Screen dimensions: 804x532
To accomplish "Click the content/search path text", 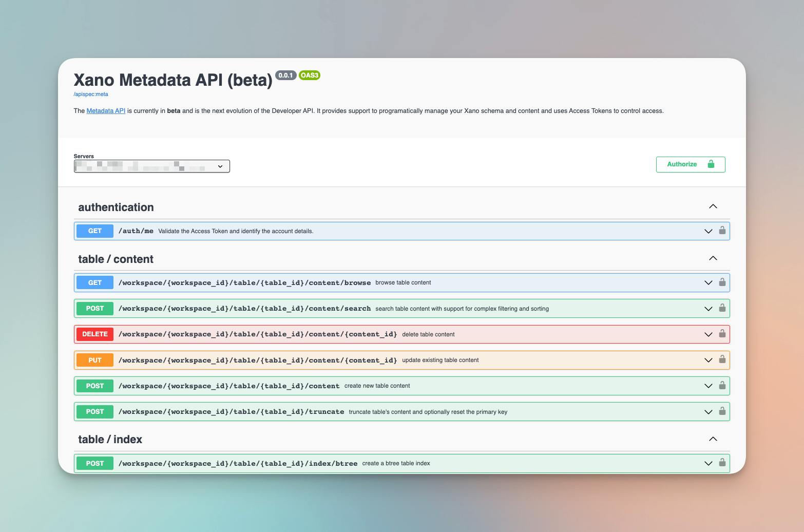I will 244,309.
